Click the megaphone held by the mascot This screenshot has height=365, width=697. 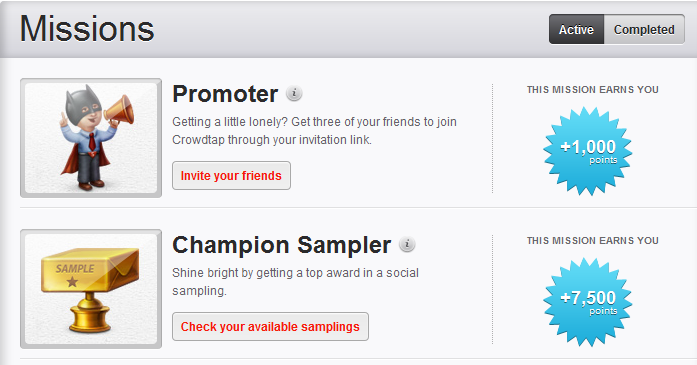[119, 110]
